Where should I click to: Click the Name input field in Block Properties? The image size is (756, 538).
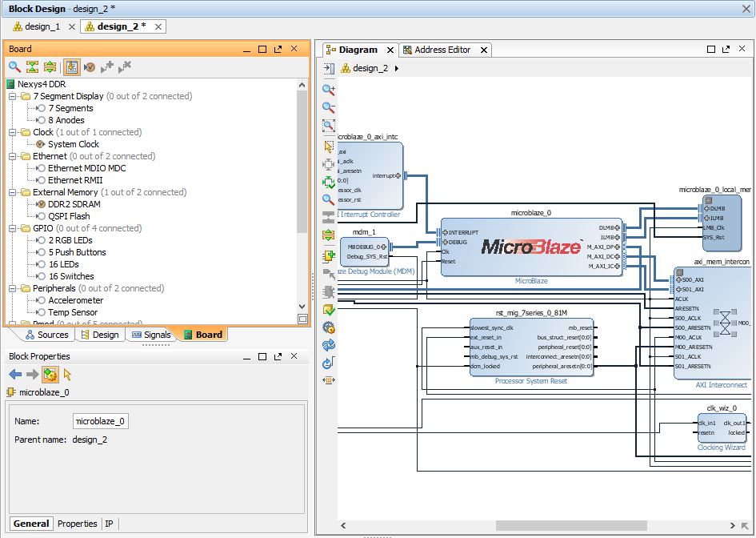point(101,421)
